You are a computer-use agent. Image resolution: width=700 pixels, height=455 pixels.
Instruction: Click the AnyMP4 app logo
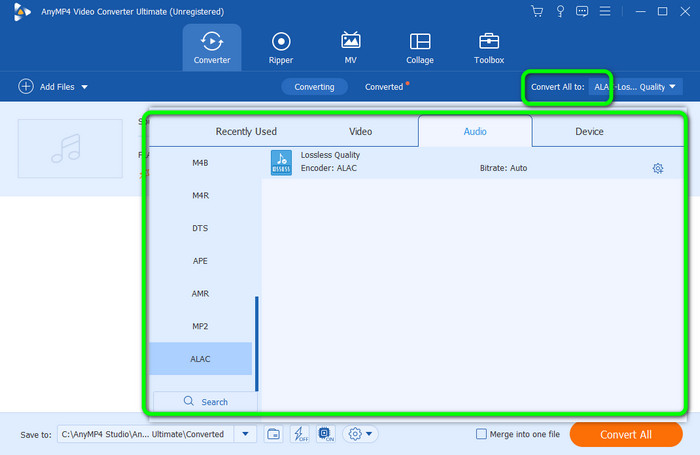click(x=21, y=12)
